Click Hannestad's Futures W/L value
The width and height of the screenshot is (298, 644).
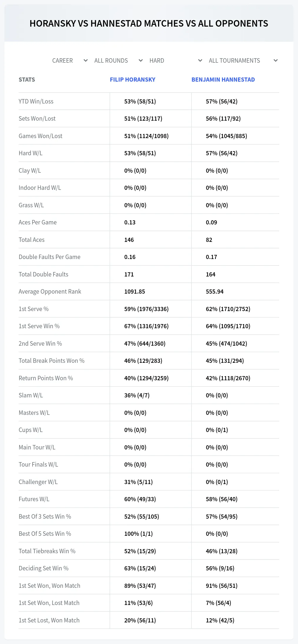222,499
